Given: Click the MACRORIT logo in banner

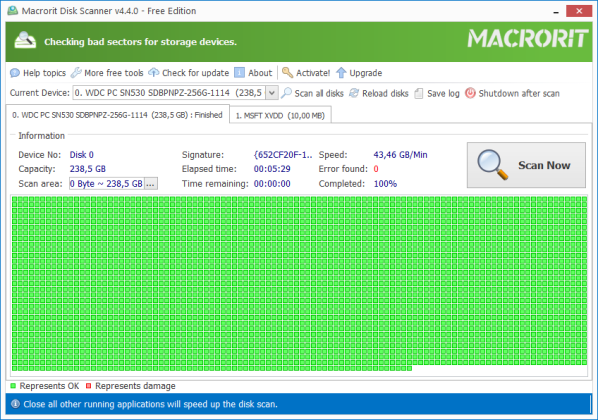Looking at the screenshot, I should [x=528, y=39].
